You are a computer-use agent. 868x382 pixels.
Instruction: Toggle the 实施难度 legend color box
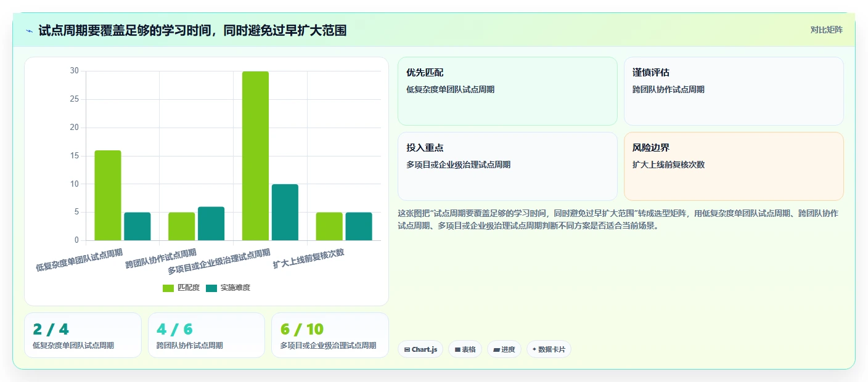211,288
